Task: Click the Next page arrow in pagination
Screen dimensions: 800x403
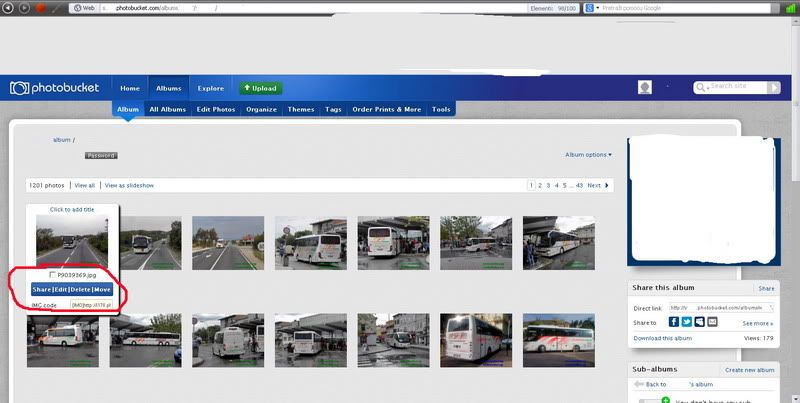Action: (x=607, y=186)
